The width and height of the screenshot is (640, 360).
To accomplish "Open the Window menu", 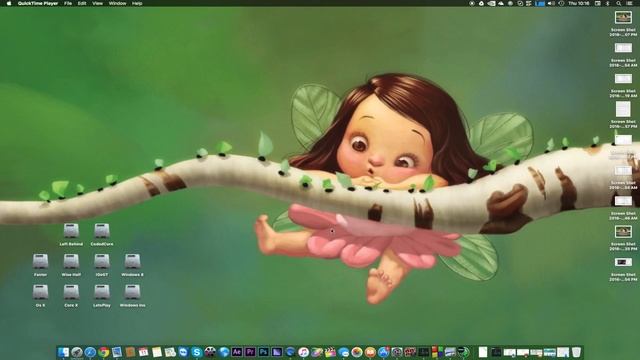I will (x=118, y=3).
